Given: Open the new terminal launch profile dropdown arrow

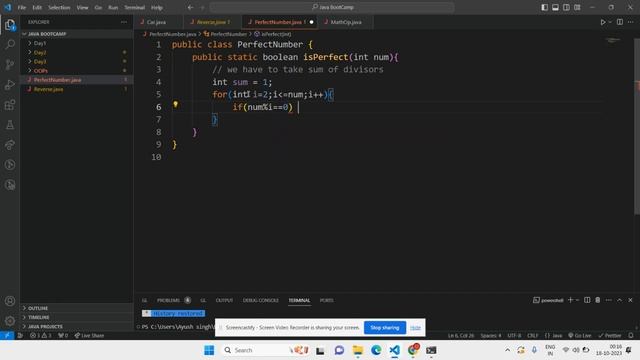Looking at the screenshot, I should coord(577,300).
